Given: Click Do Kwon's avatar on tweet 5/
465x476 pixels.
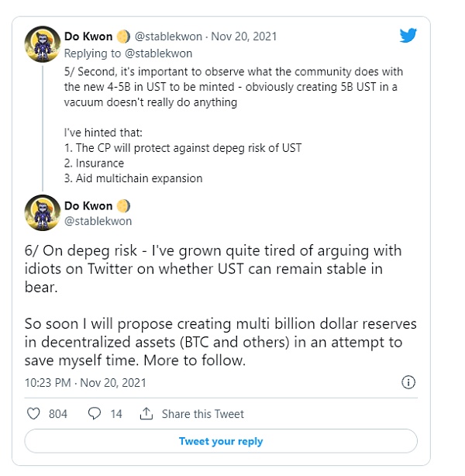Looking at the screenshot, I should tap(43, 46).
